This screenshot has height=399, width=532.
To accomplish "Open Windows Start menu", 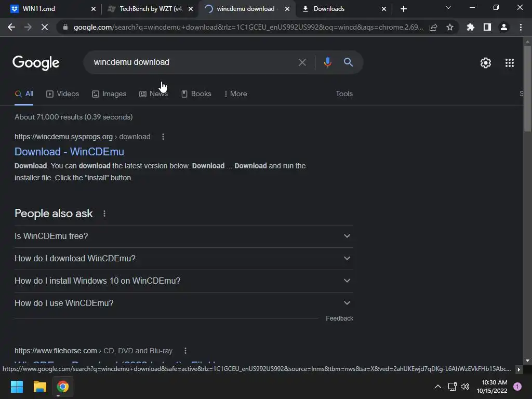I will 17,387.
